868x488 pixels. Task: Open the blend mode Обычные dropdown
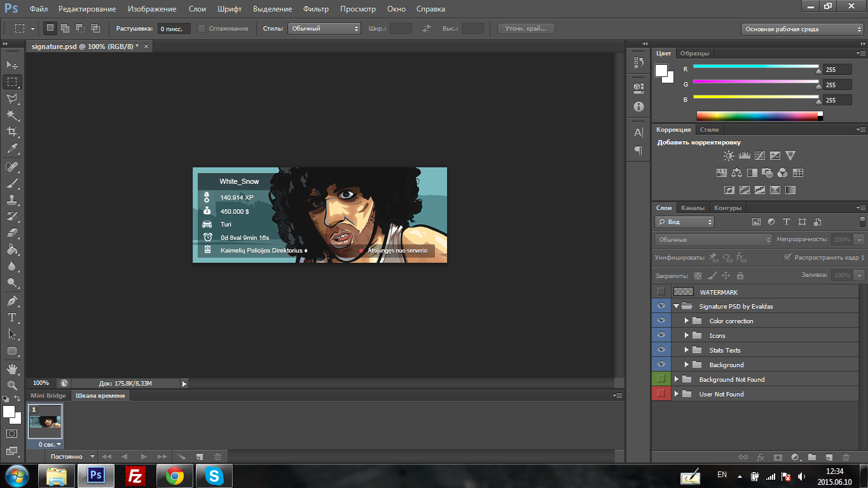click(x=713, y=240)
